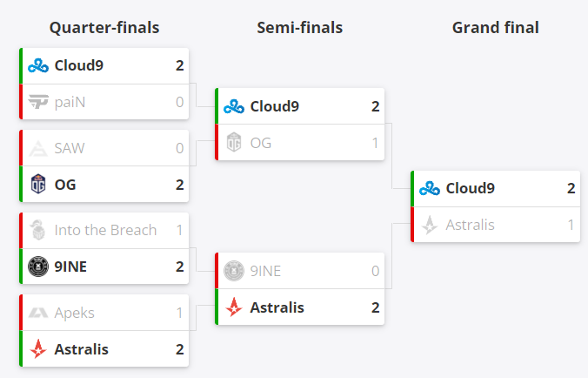The width and height of the screenshot is (588, 378).
Task: Click the Apeks team logo
Action: click(38, 313)
